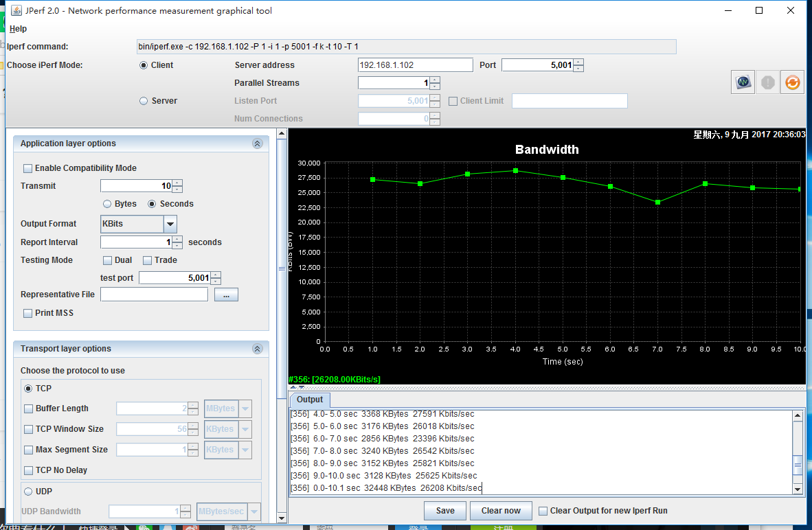Enable Compatibility Mode checkbox
Image resolution: width=812 pixels, height=530 pixels.
[28, 168]
